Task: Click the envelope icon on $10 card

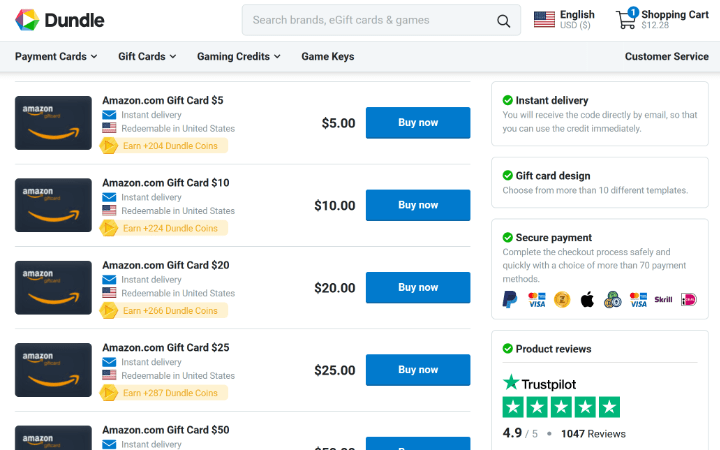Action: coord(109,197)
